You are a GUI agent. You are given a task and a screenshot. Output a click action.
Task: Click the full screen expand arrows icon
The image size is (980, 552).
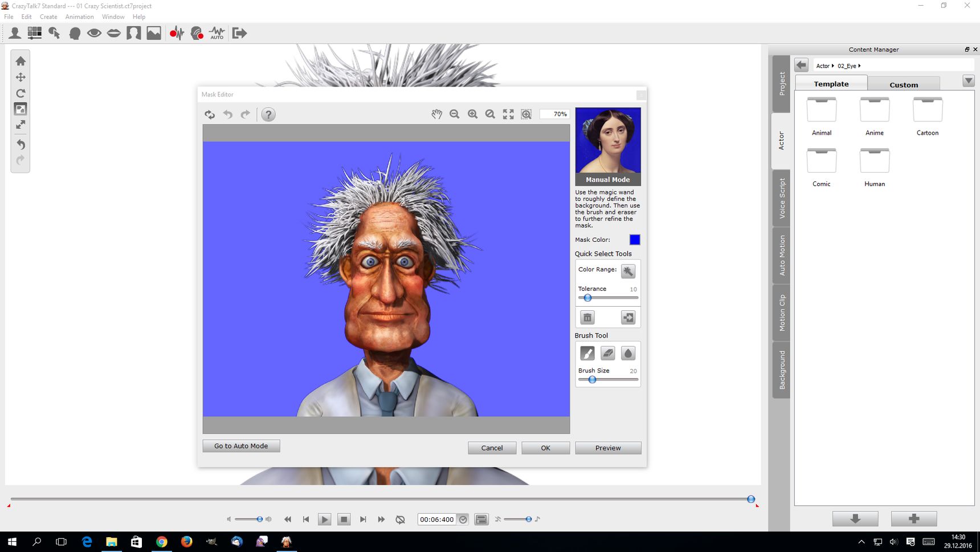(x=21, y=124)
